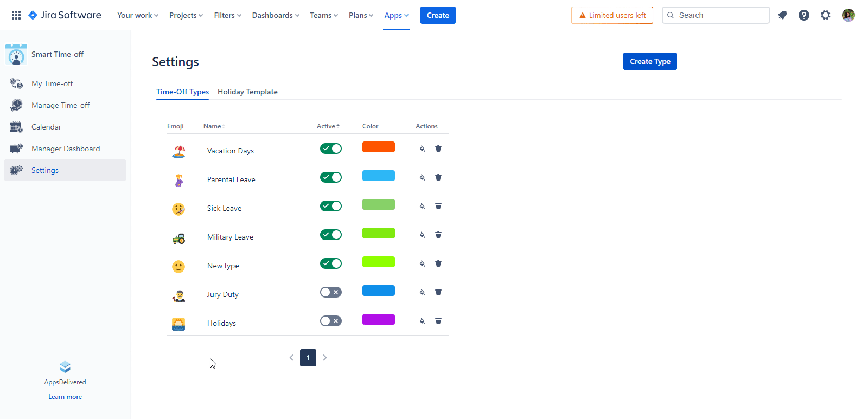This screenshot has width=868, height=419.
Task: Open the Jira settings gear icon
Action: coord(825,15)
